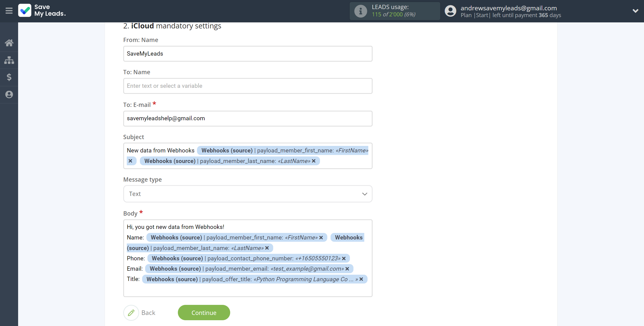
Task: Go to Home in the sidebar
Action: [9, 43]
